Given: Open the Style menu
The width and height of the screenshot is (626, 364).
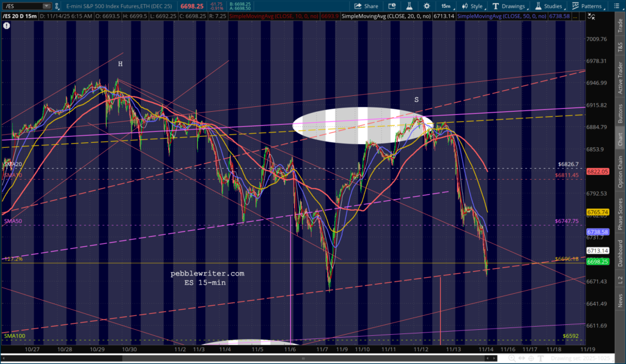Looking at the screenshot, I should pos(473,6).
